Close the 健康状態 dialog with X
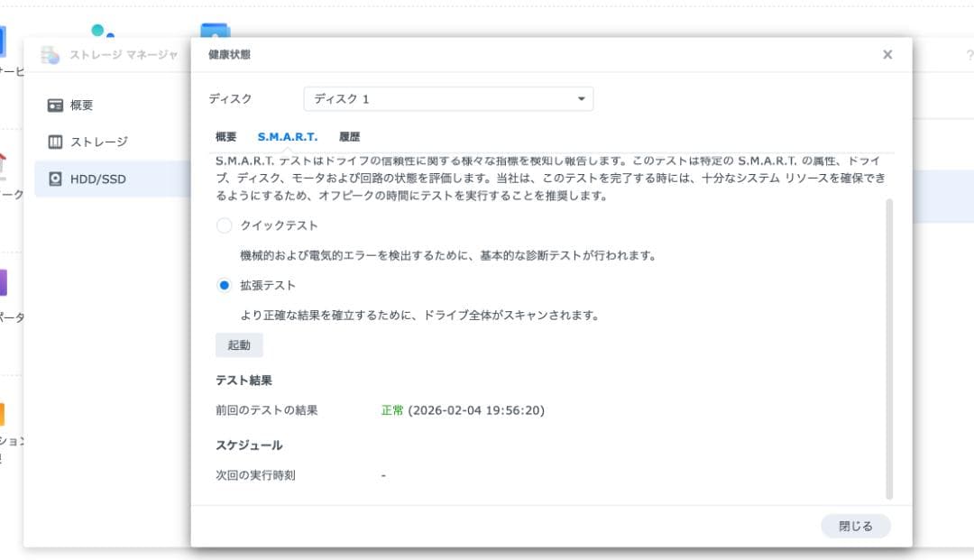The image size is (974, 560). (887, 55)
